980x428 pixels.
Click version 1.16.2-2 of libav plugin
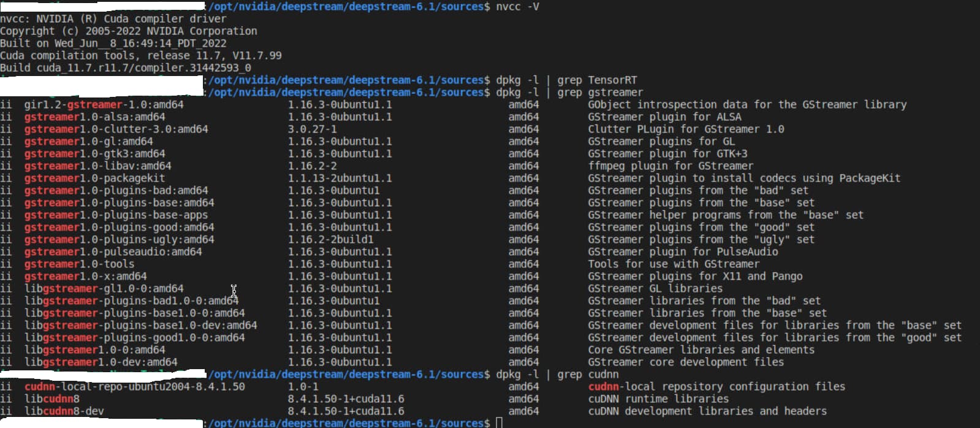click(x=313, y=166)
